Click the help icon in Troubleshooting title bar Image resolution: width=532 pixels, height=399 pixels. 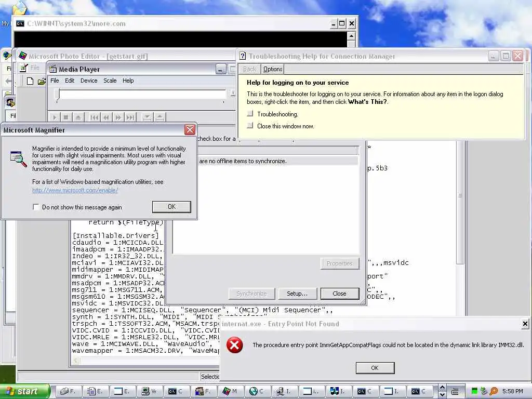(243, 56)
